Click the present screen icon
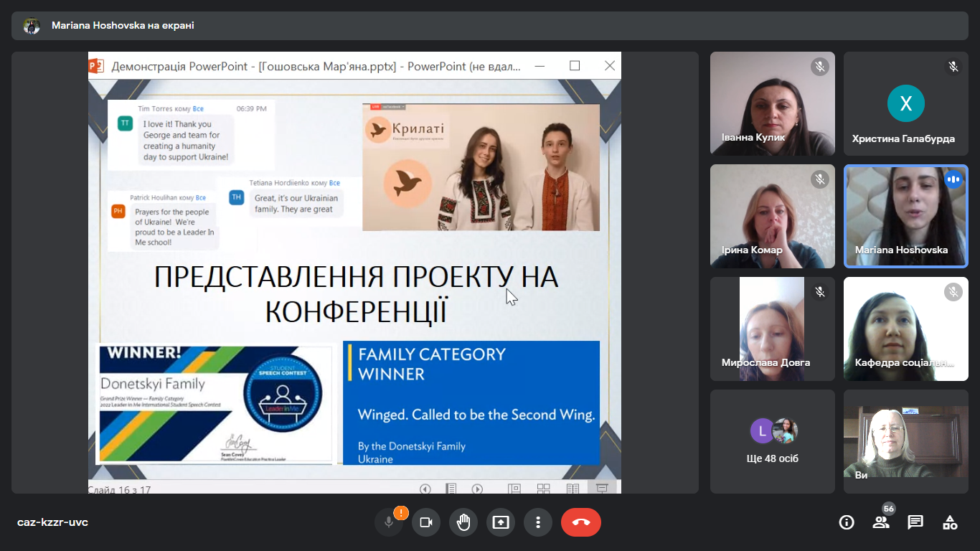 tap(501, 522)
